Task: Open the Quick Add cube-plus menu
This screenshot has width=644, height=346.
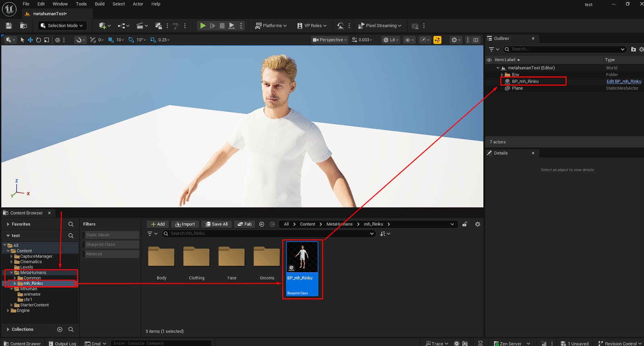Action: (105, 26)
